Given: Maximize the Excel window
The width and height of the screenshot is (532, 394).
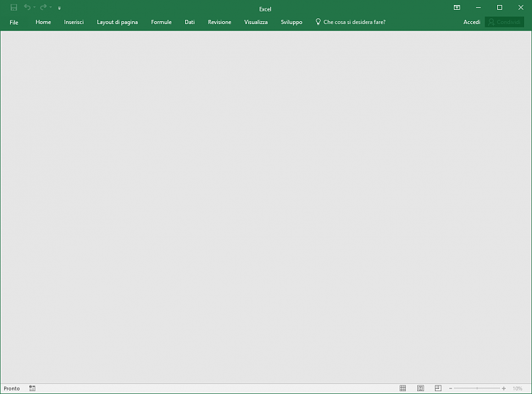Looking at the screenshot, I should (x=500, y=8).
